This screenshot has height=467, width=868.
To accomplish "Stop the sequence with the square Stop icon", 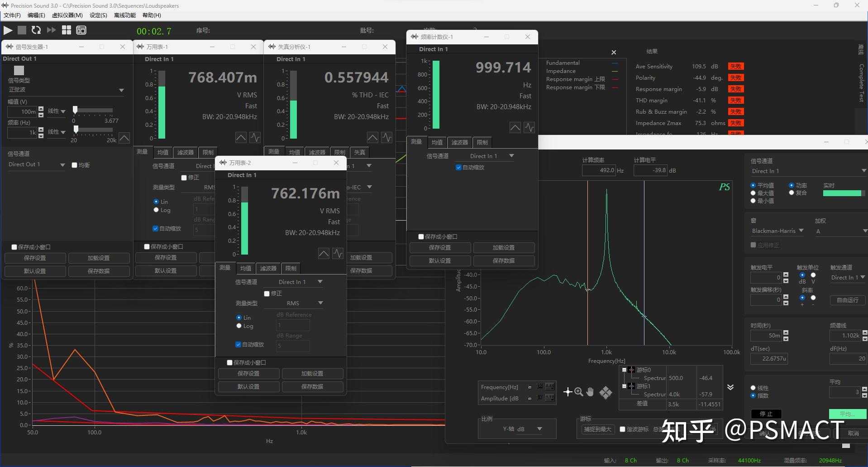I will [22, 30].
